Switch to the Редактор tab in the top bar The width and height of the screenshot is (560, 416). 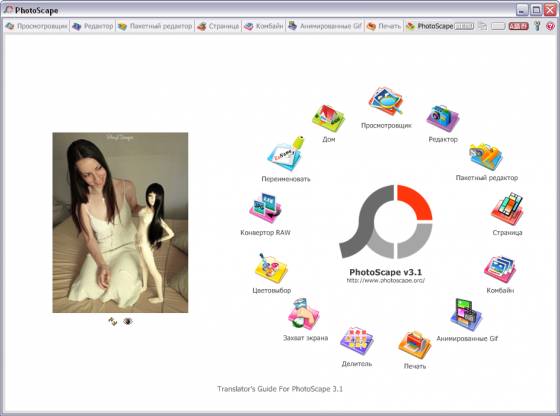coord(92,26)
